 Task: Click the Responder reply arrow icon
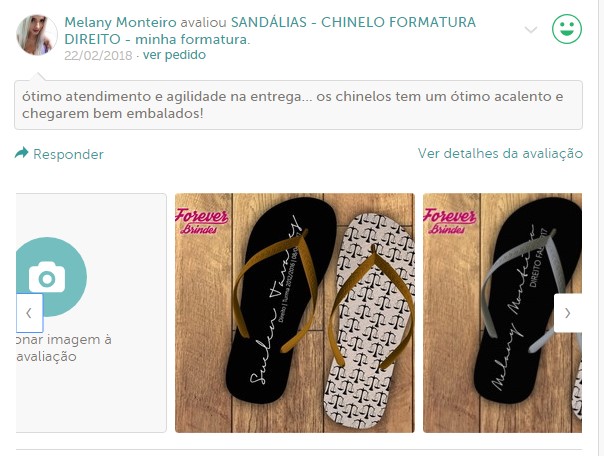coord(22,153)
